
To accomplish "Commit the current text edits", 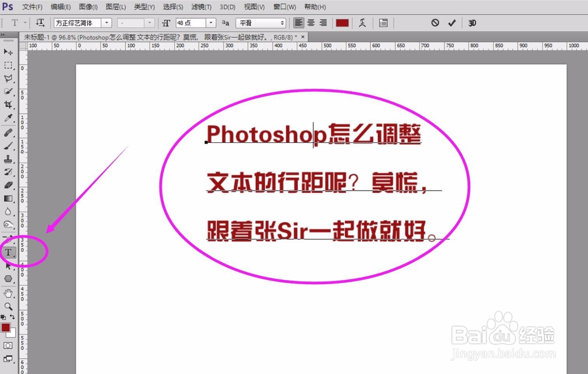I will pyautogui.click(x=452, y=23).
